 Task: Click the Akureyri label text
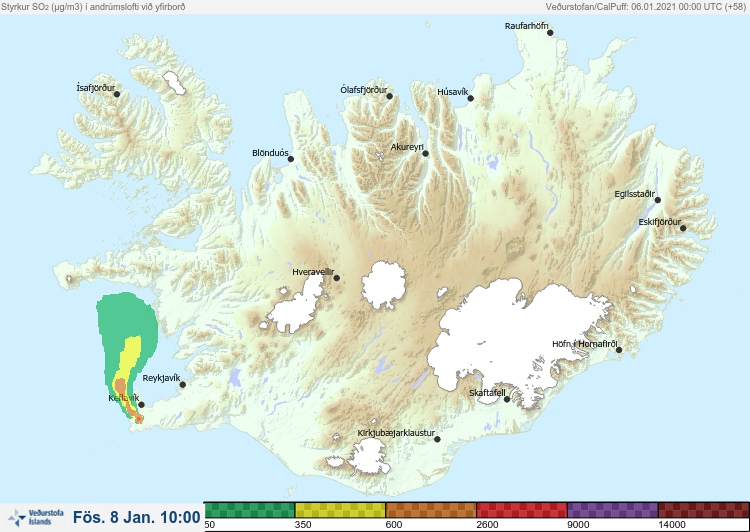(407, 147)
